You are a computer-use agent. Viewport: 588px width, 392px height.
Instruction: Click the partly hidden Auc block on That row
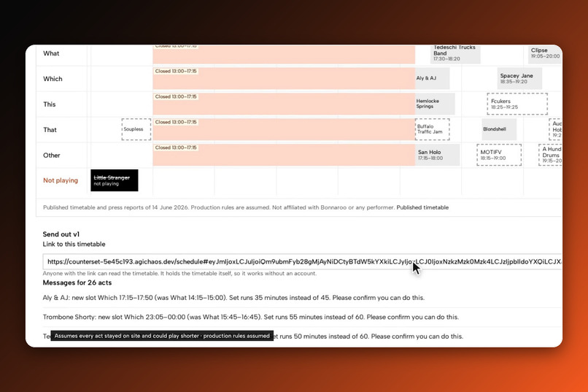555,129
